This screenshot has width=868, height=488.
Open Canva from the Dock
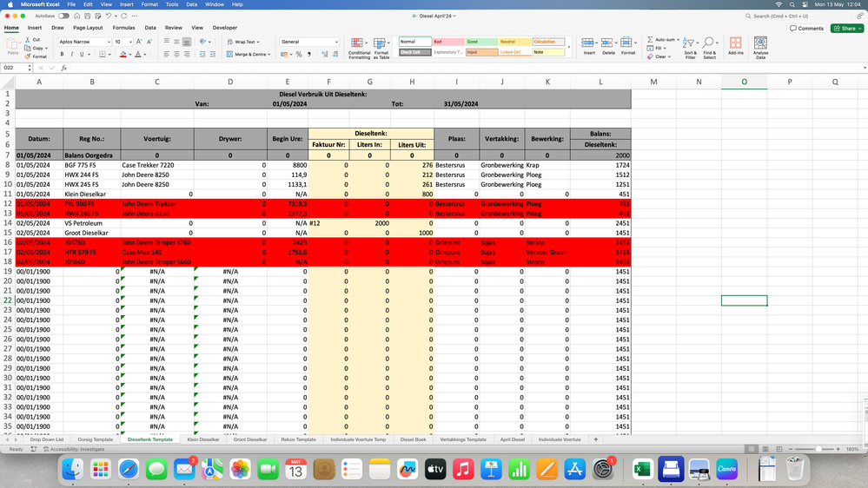point(727,470)
